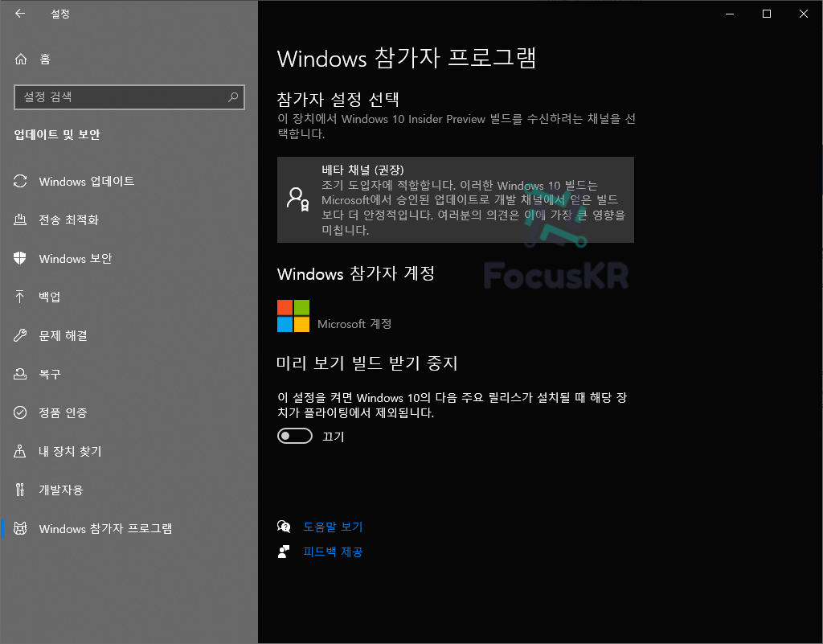Focus the 설정 검색 search field

point(129,97)
